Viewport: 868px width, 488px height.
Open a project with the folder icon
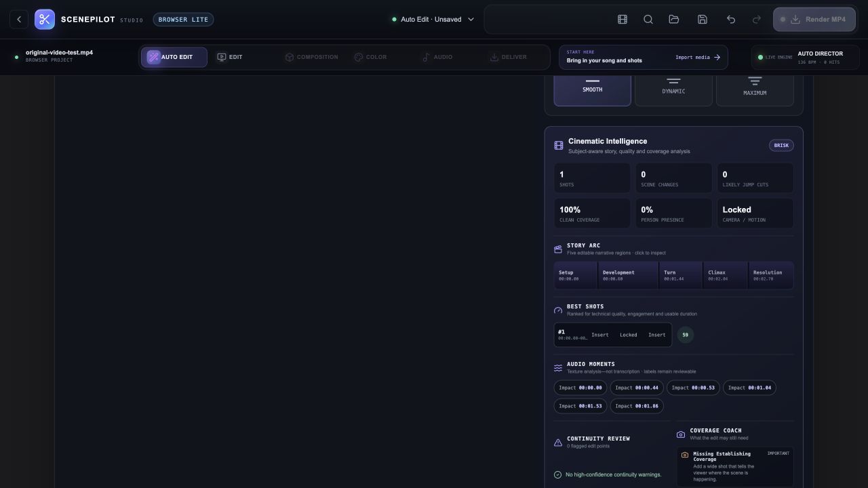pos(674,20)
